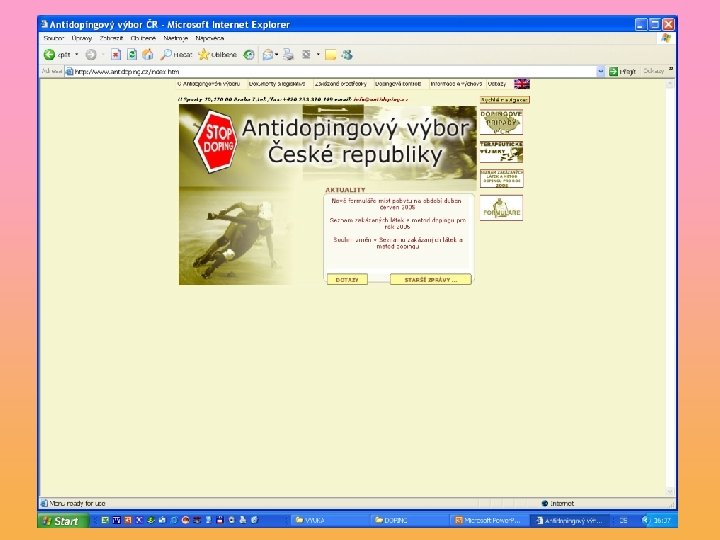The width and height of the screenshot is (720, 540).
Task: Click the green Go arrow button
Action: pyautogui.click(x=613, y=71)
